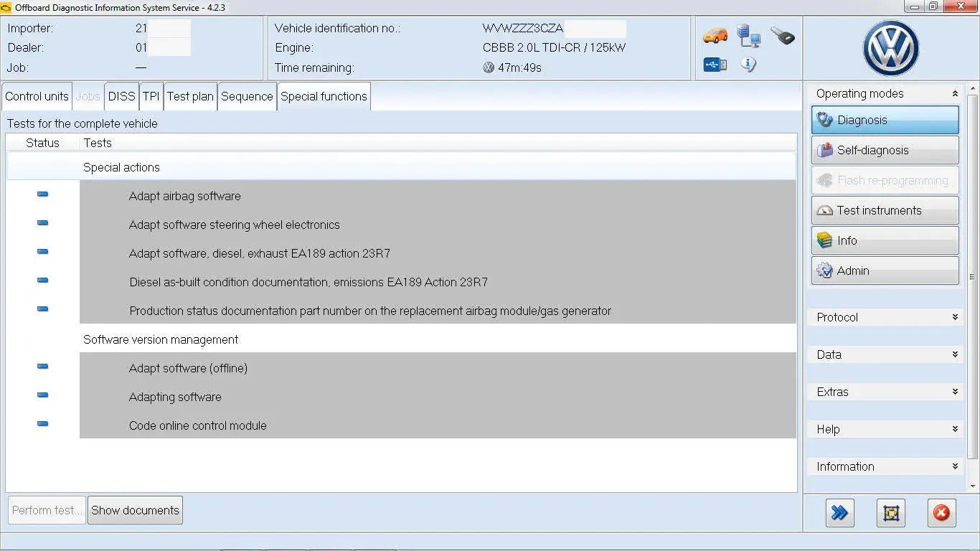The image size is (980, 551).
Task: Expand the Protocol section
Action: coord(885,316)
